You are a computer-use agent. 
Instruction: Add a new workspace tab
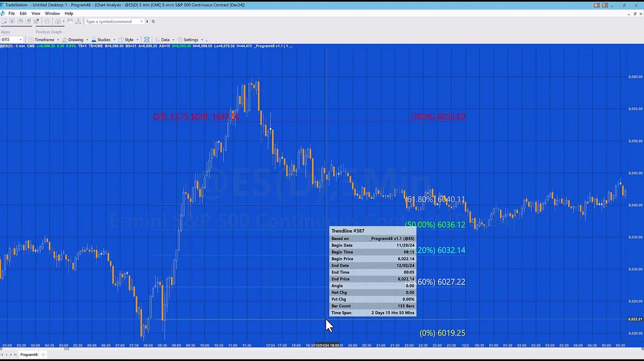point(44,355)
